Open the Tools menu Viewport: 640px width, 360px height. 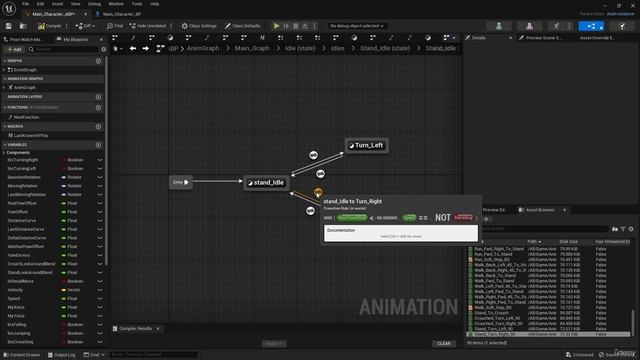coord(137,4)
